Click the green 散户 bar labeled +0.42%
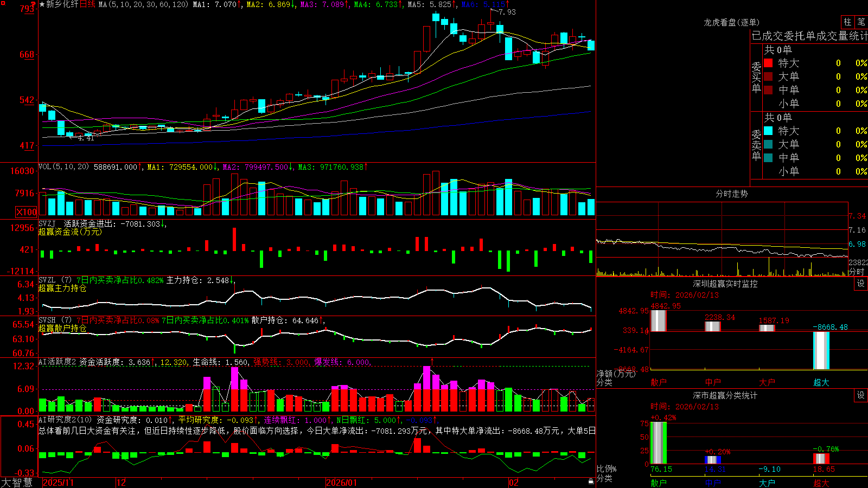Image resolution: width=868 pixels, height=488 pixels. (x=658, y=443)
